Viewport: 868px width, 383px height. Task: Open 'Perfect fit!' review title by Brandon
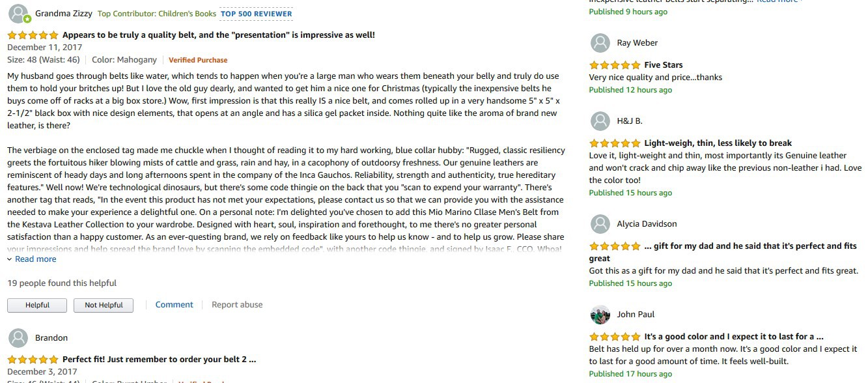(x=159, y=360)
